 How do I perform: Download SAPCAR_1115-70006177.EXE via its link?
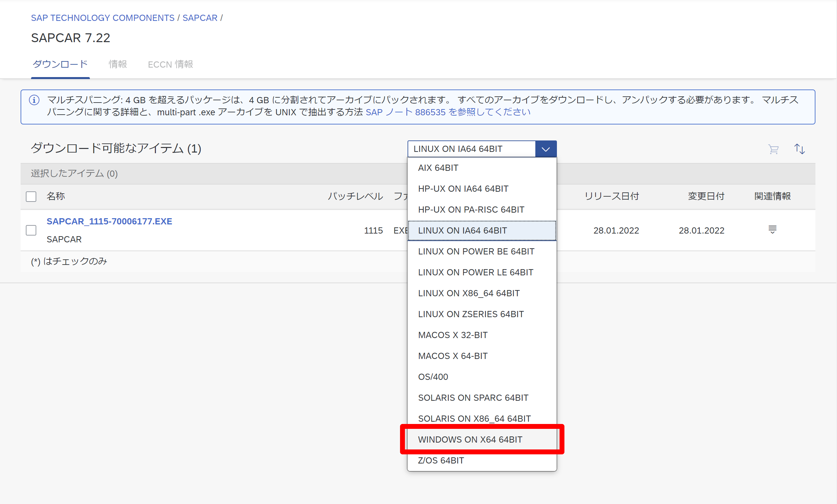click(109, 221)
